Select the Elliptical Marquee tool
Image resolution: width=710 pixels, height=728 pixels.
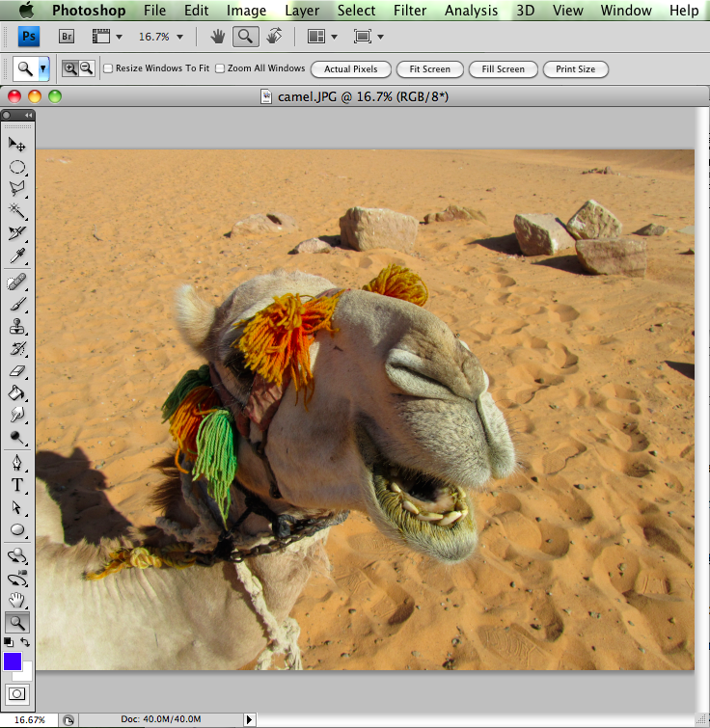[17, 167]
